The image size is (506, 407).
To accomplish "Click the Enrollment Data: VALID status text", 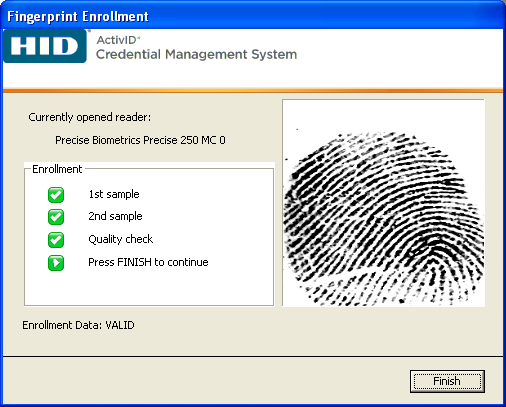I will pyautogui.click(x=78, y=325).
